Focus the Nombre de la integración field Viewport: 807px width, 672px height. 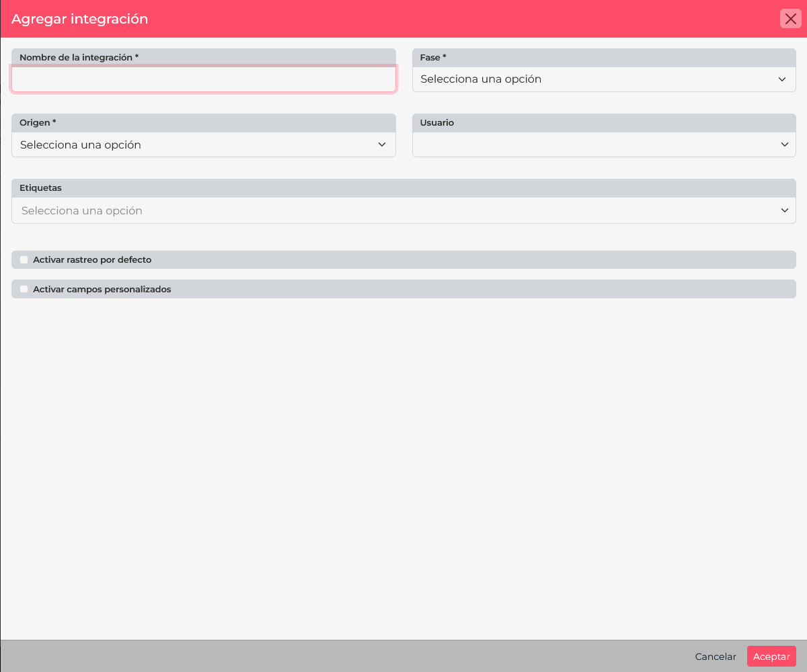pos(203,79)
